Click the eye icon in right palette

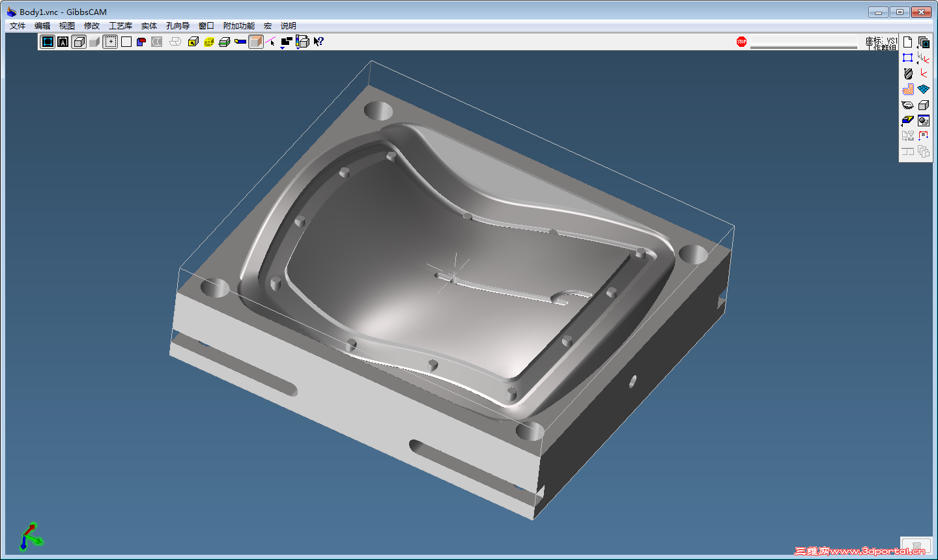(907, 105)
